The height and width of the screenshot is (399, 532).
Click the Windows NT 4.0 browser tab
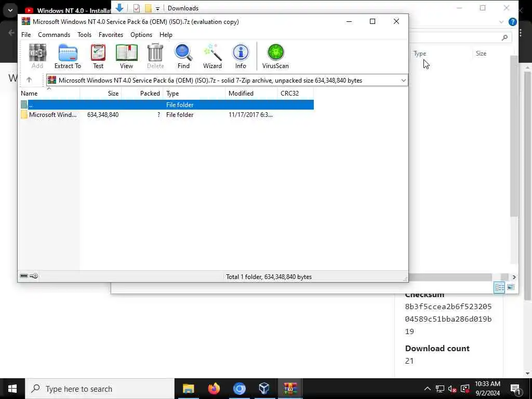pyautogui.click(x=68, y=10)
